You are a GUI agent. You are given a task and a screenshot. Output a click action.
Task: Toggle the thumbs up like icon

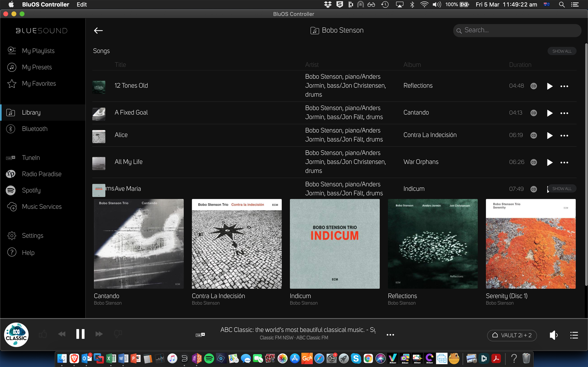click(x=43, y=334)
